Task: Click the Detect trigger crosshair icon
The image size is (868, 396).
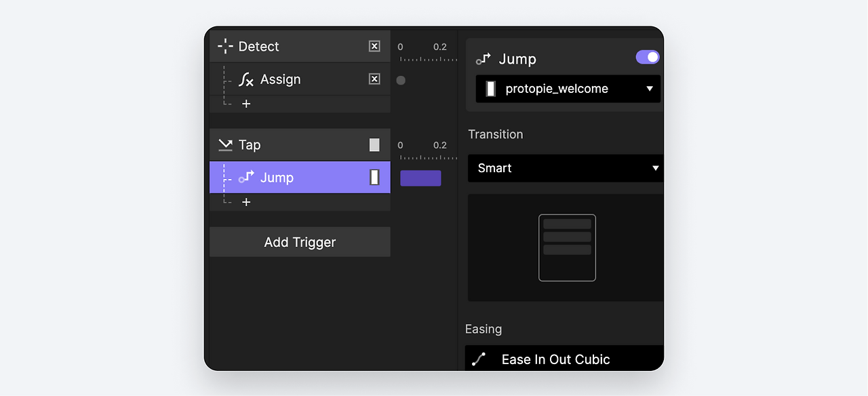Action: pyautogui.click(x=225, y=46)
